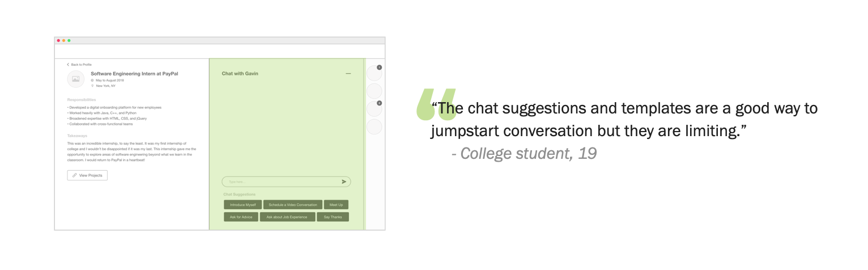Click the company image placeholder icon
868x270 pixels.
75,79
